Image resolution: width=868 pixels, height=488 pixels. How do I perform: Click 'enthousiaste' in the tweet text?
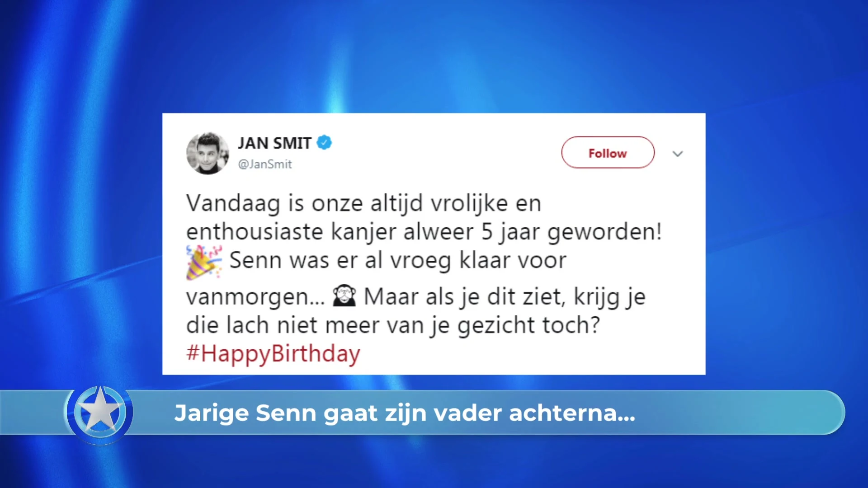click(x=255, y=232)
